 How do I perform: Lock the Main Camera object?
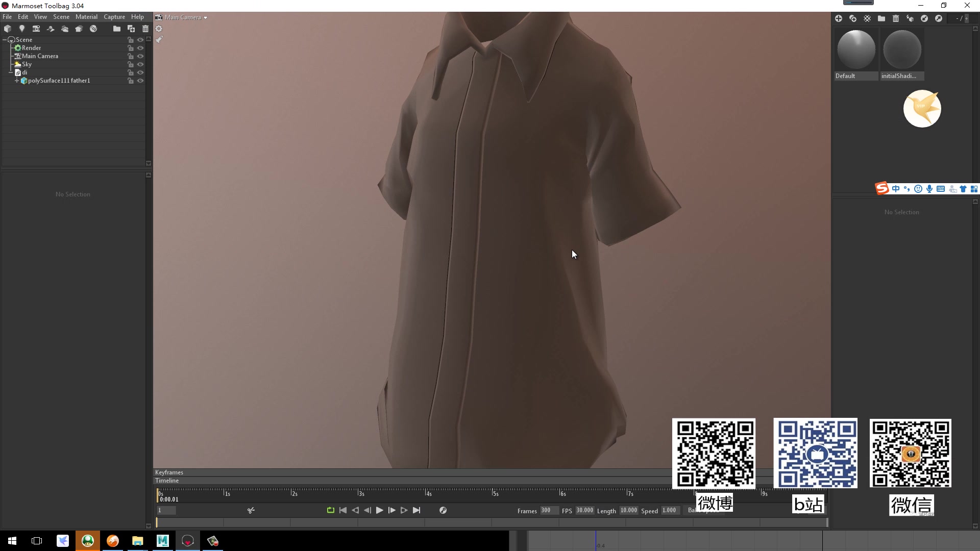[x=130, y=56]
